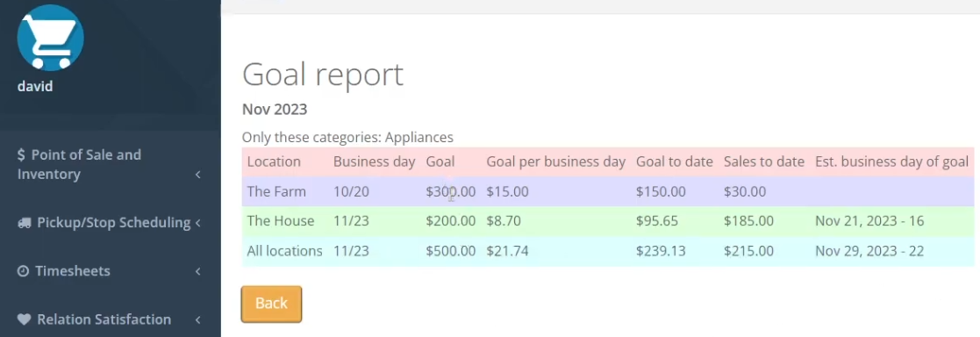The width and height of the screenshot is (980, 337).
Task: Click the david username label
Action: pos(35,86)
